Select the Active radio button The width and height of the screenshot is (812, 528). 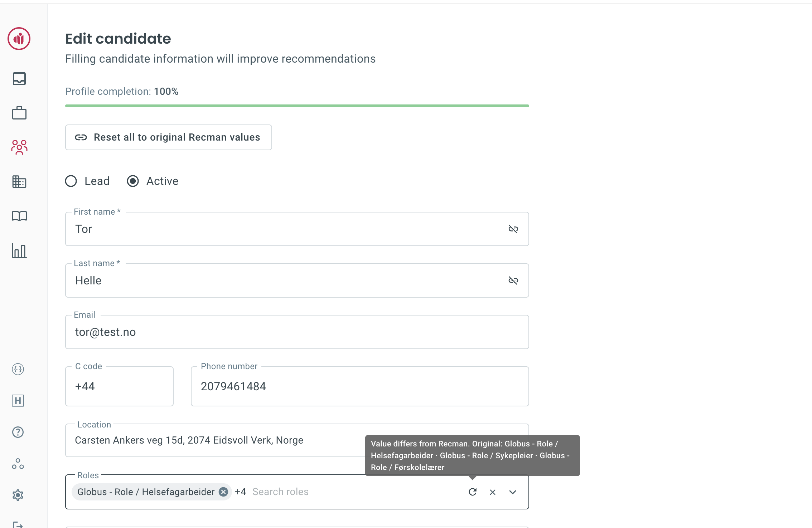(x=133, y=181)
